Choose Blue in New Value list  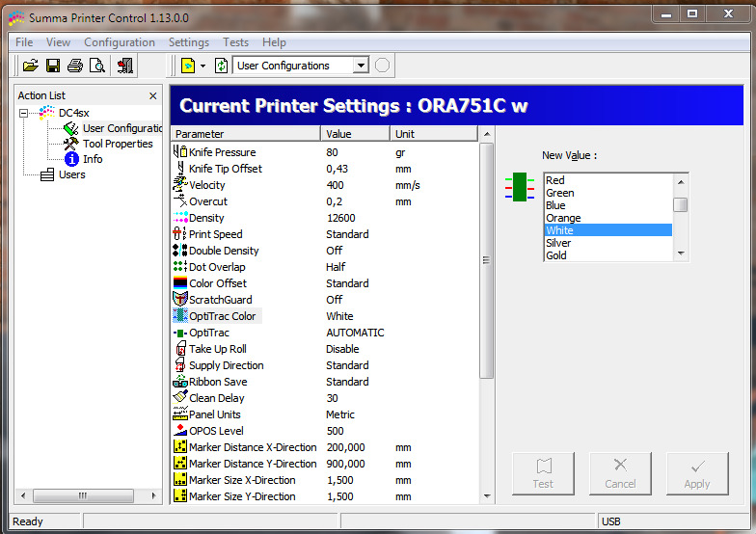pyautogui.click(x=608, y=205)
